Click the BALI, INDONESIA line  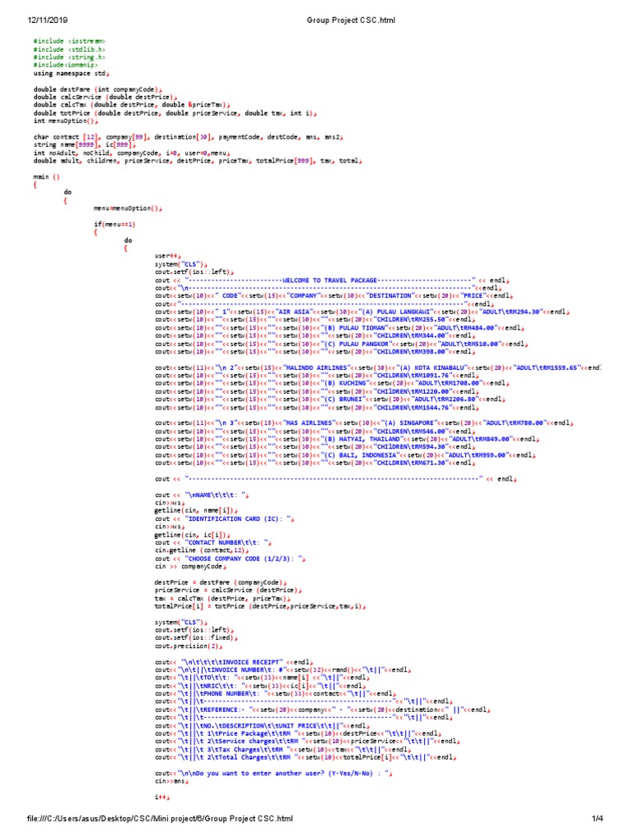345,455
